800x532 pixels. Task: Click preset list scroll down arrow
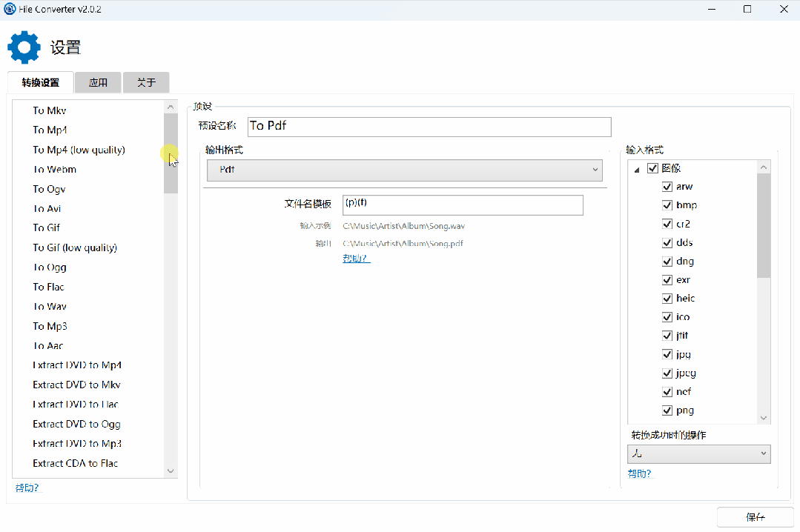(171, 471)
